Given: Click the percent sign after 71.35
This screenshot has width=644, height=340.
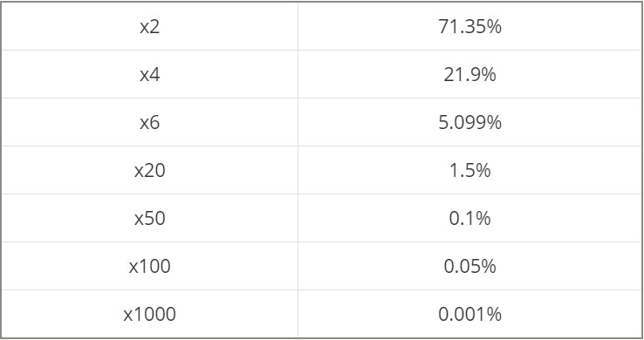Looking at the screenshot, I should pos(495,27).
